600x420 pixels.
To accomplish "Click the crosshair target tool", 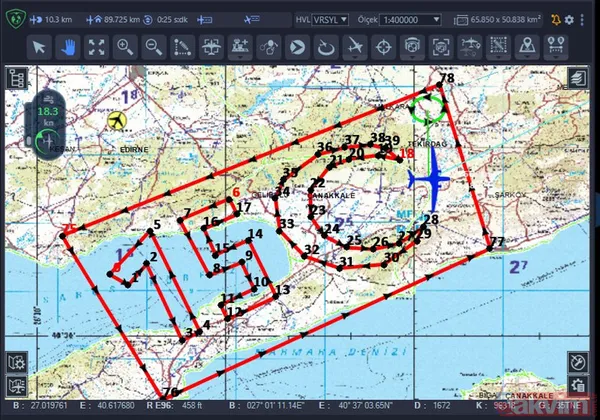I will point(384,46).
